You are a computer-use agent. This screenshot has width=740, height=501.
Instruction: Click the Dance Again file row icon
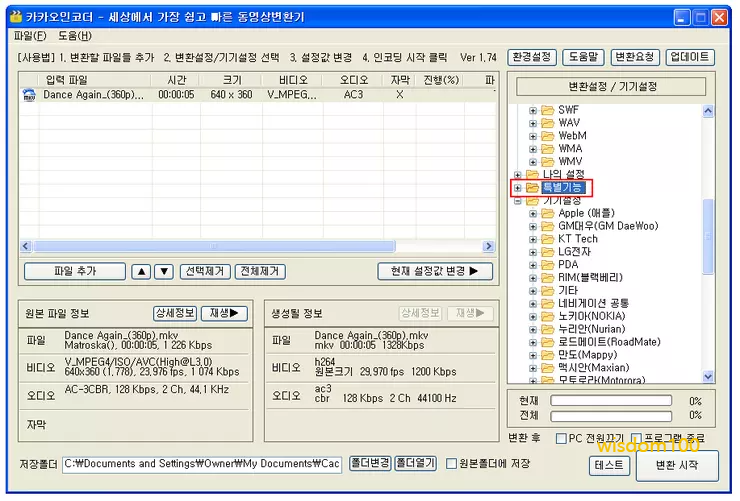pyautogui.click(x=29, y=95)
